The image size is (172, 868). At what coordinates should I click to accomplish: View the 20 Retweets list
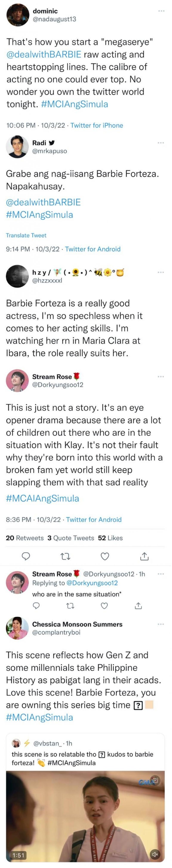coord(25,538)
